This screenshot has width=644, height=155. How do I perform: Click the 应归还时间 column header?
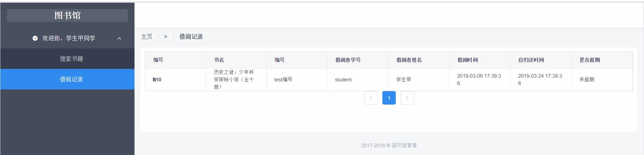tap(531, 60)
